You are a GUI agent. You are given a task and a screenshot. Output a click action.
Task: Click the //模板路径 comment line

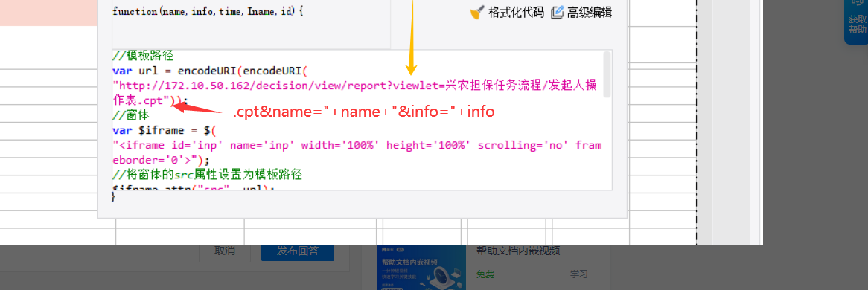coord(143,56)
